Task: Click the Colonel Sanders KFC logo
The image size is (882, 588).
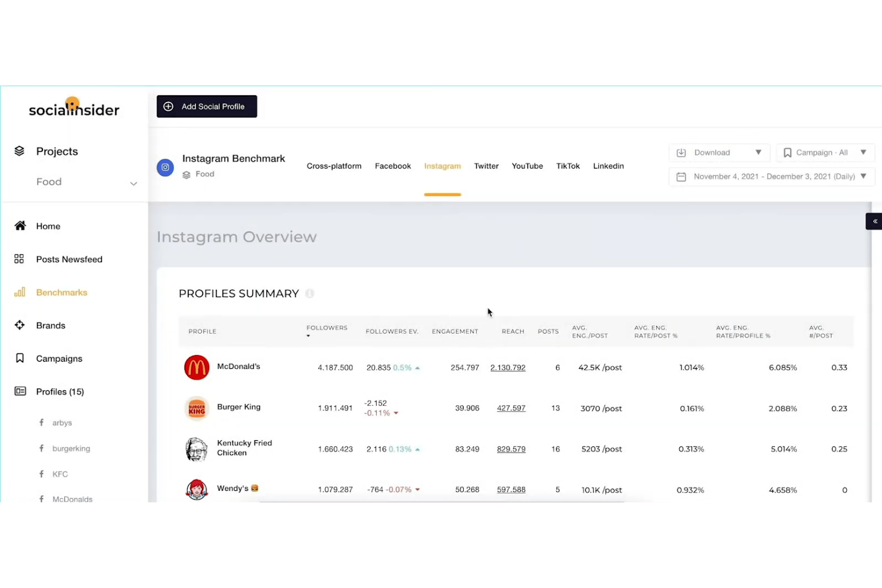Action: pyautogui.click(x=197, y=449)
